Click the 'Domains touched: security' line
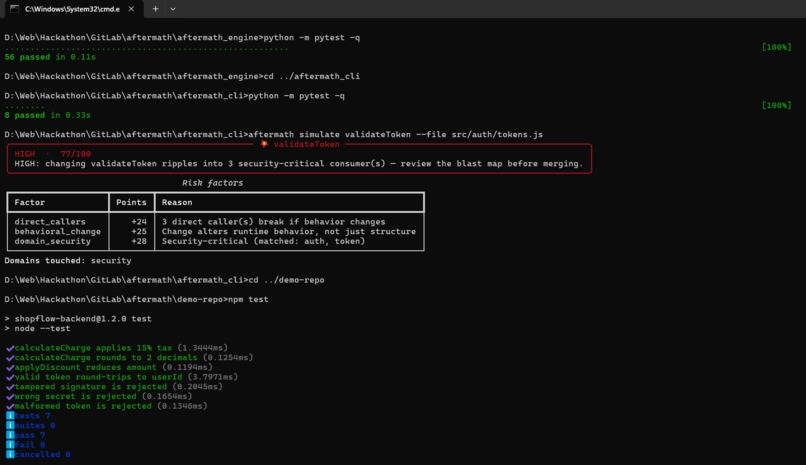Viewport: 806px width, 465px height. pos(68,261)
